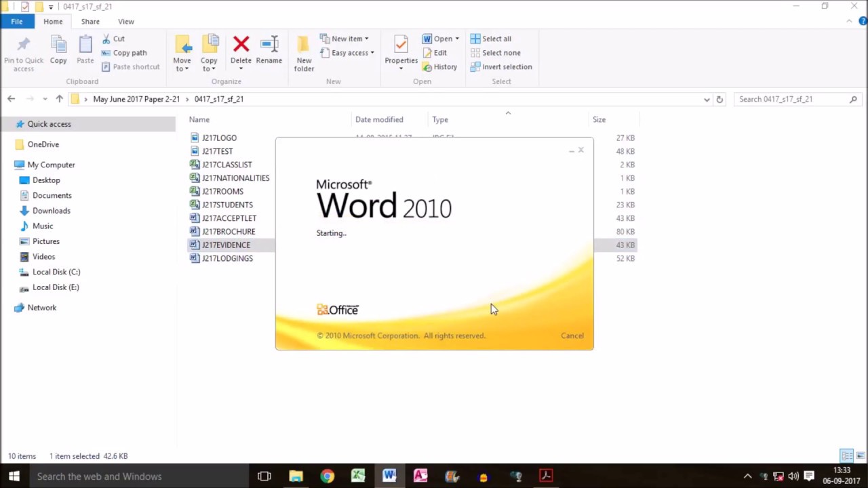This screenshot has height=488, width=868.
Task: Collapse the ribbon with the chevron
Action: point(849,22)
